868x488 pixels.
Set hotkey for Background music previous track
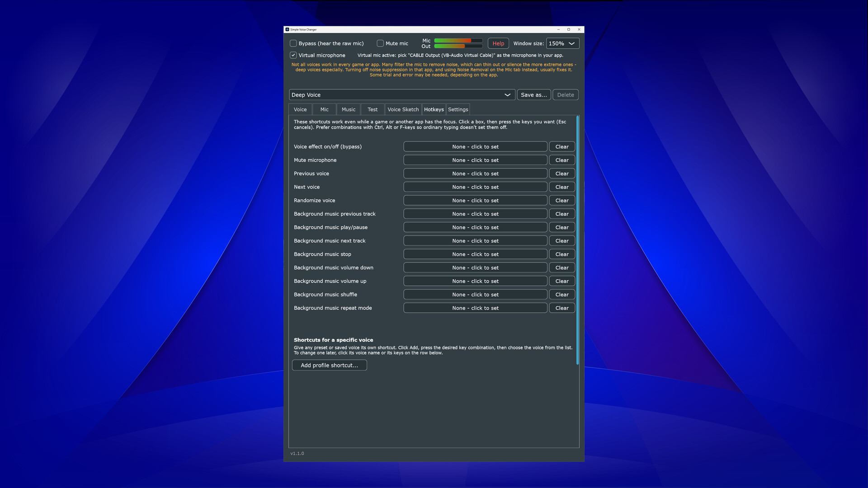pyautogui.click(x=475, y=214)
